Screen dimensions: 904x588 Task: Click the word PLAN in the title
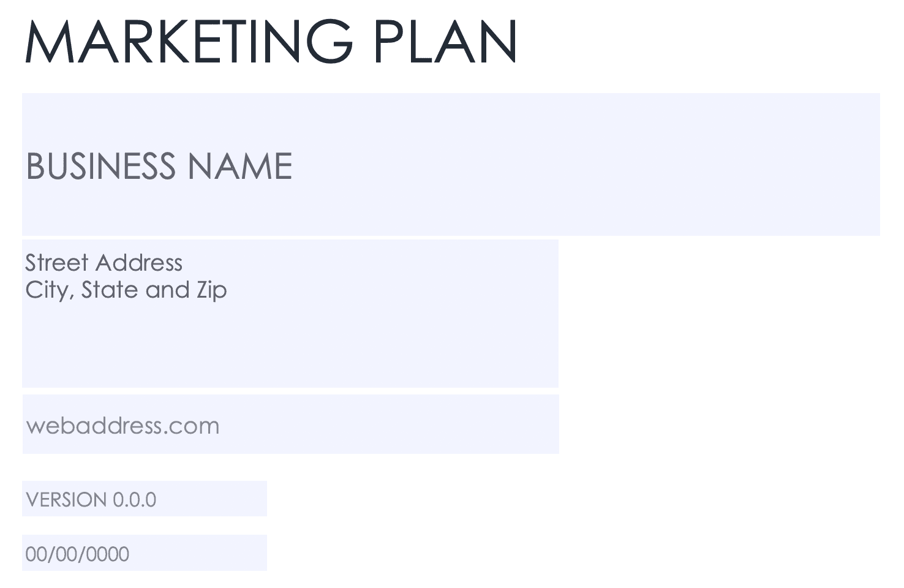[x=445, y=42]
